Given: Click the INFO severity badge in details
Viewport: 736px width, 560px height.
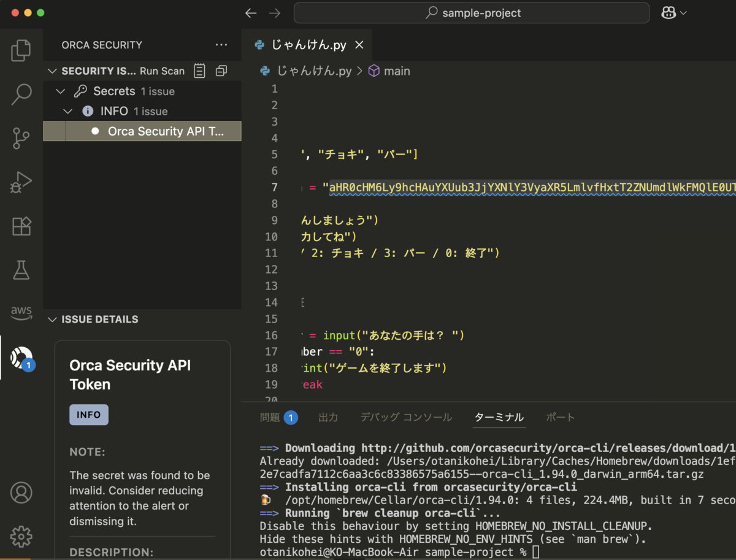Looking at the screenshot, I should coord(89,415).
